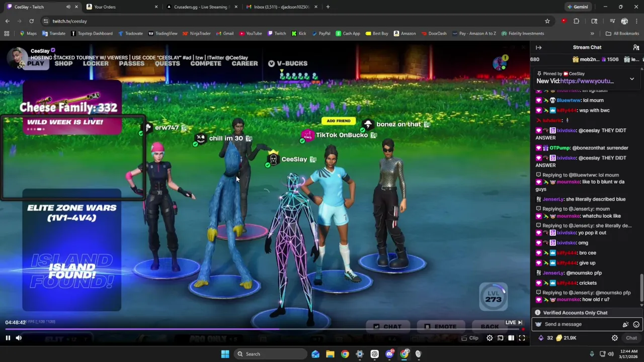
Task: Click username mournsko in last chat message
Action: [568, 300]
